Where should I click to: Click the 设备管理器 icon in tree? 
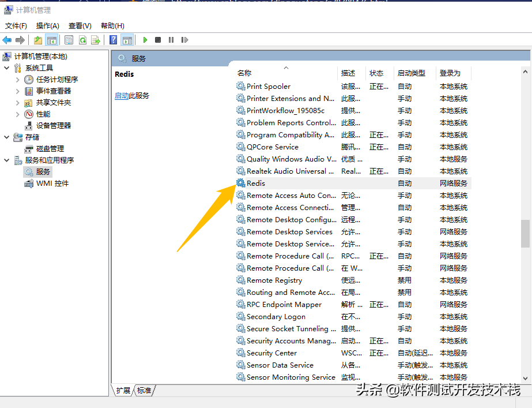pyautogui.click(x=29, y=126)
